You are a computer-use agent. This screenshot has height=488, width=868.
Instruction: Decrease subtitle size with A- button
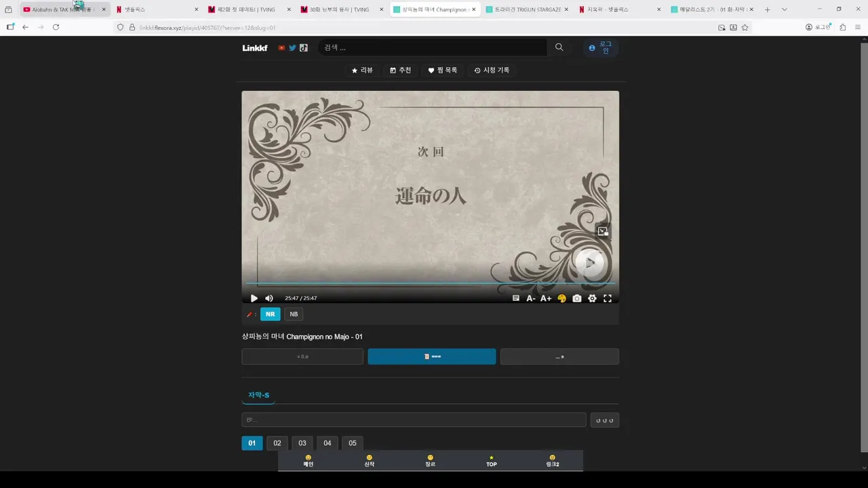531,298
